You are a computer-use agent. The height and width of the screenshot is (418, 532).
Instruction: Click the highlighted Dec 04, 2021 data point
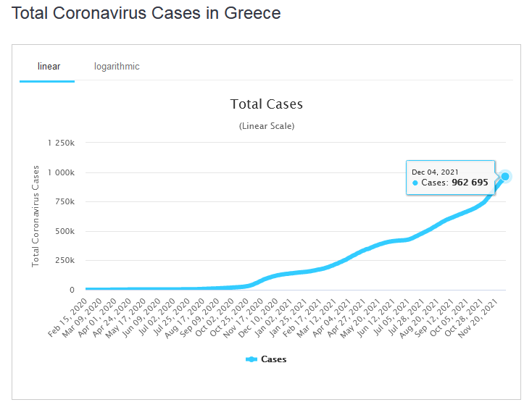[x=505, y=176]
